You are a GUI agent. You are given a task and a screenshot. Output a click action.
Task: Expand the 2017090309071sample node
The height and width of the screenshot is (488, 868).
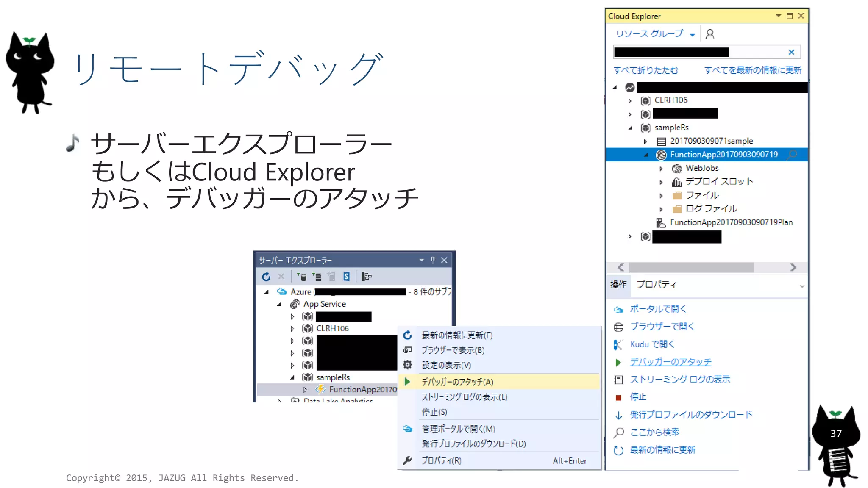tap(645, 141)
